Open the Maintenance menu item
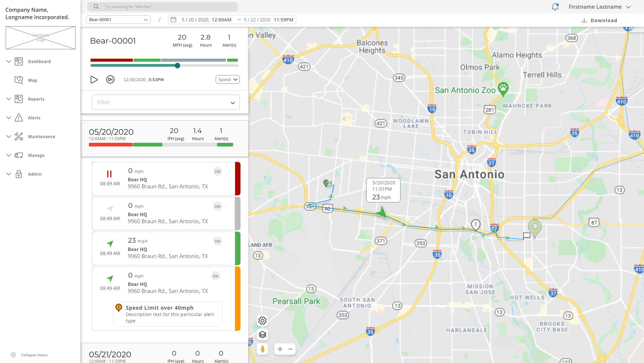Image resolution: width=644 pixels, height=363 pixels. click(41, 137)
